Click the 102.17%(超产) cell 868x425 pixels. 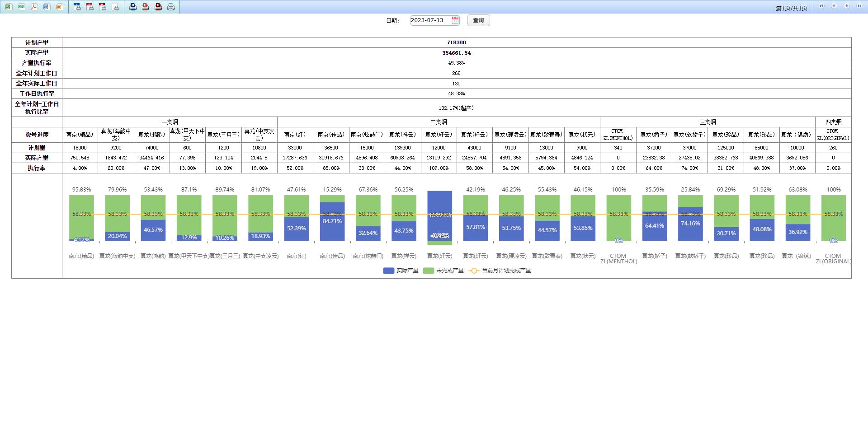[x=457, y=108]
